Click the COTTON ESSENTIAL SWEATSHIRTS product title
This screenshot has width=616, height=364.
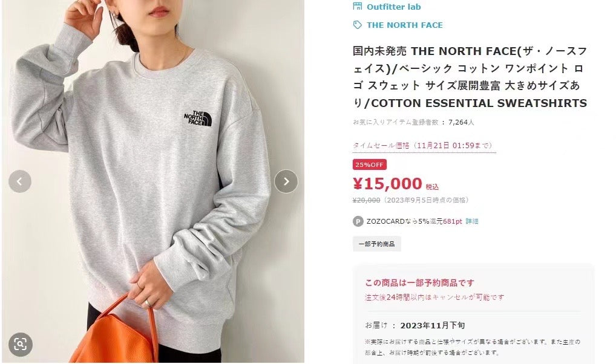coord(470,77)
